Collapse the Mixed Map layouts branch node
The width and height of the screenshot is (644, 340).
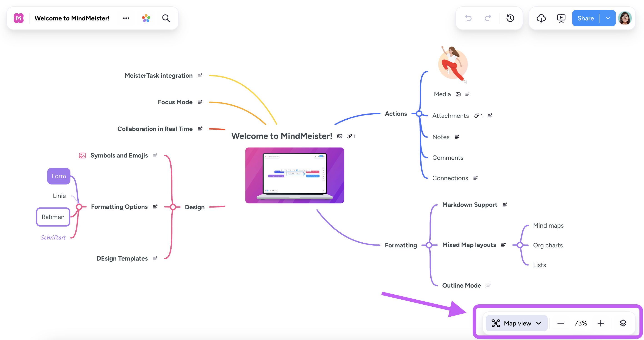pyautogui.click(x=520, y=245)
